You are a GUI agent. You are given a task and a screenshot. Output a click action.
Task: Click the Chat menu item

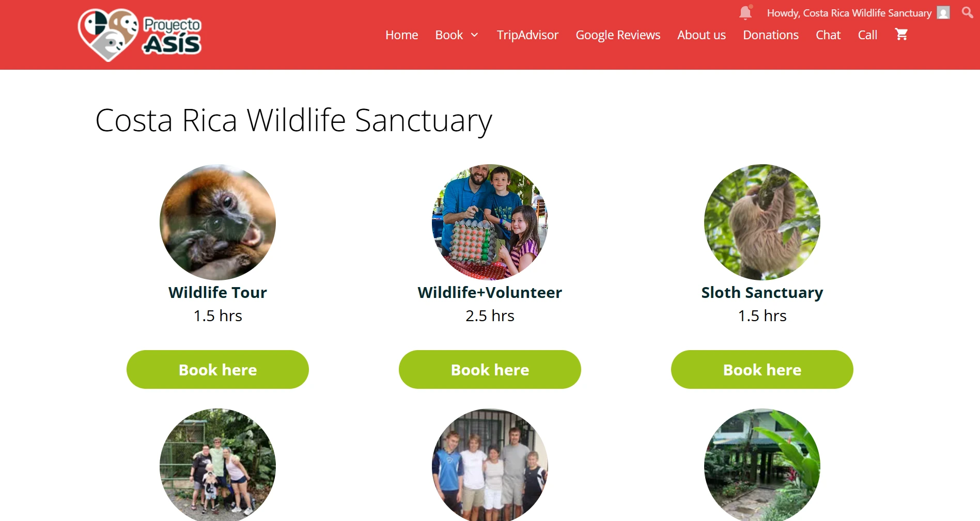pyautogui.click(x=828, y=35)
